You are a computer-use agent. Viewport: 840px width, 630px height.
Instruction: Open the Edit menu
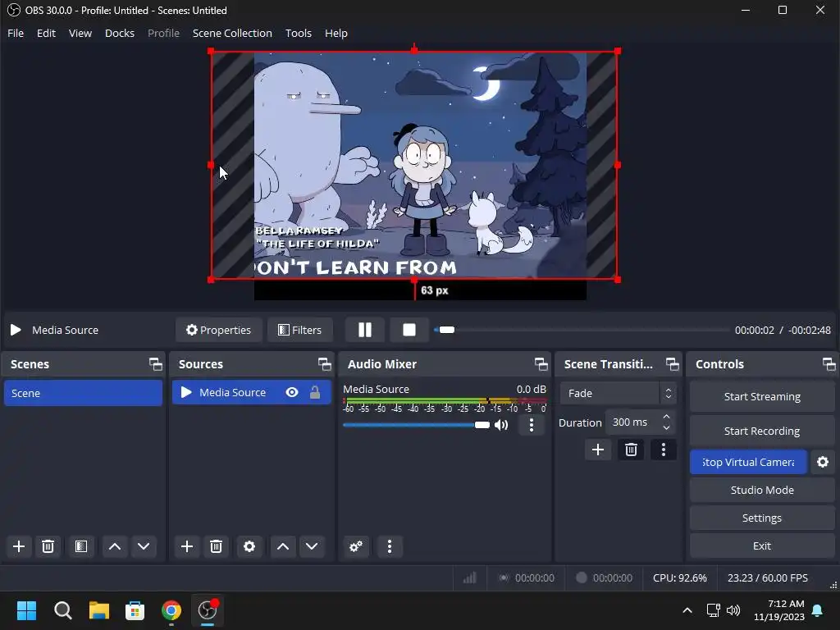point(46,33)
